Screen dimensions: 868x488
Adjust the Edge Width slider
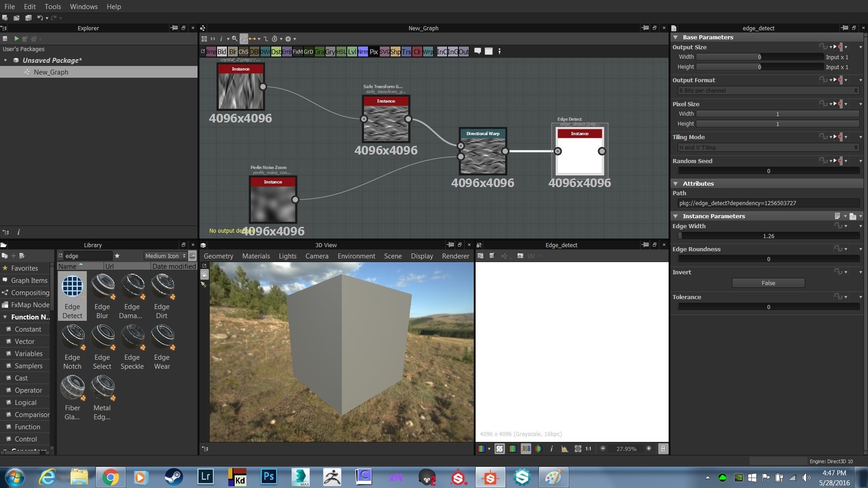(x=768, y=236)
